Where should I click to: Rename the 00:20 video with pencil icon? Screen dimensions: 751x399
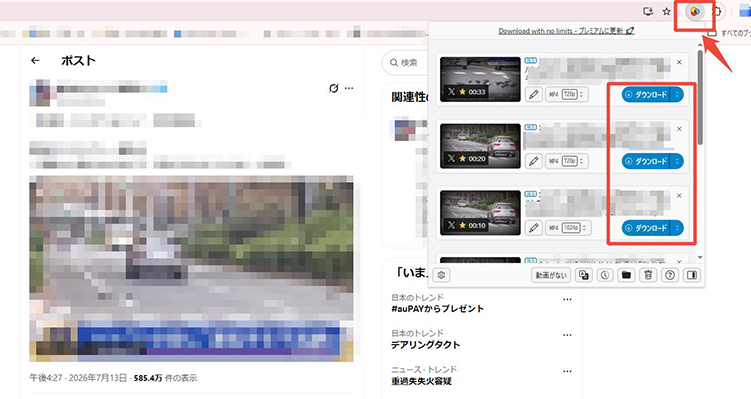coord(534,161)
